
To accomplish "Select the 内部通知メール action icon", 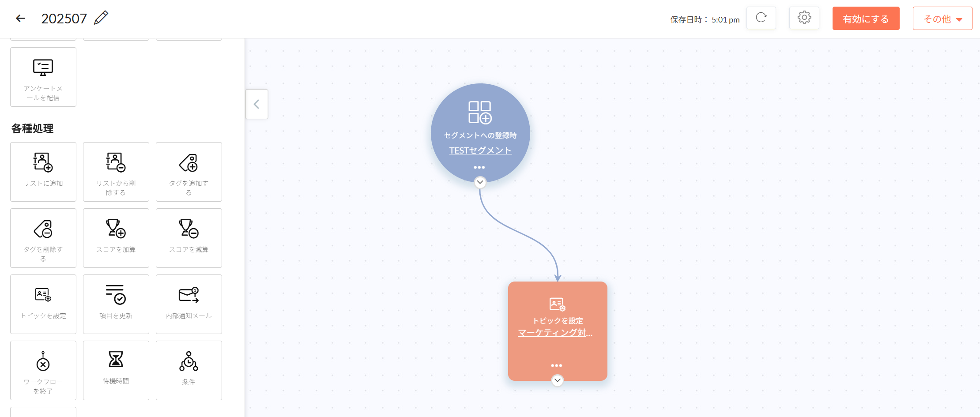I will (188, 295).
